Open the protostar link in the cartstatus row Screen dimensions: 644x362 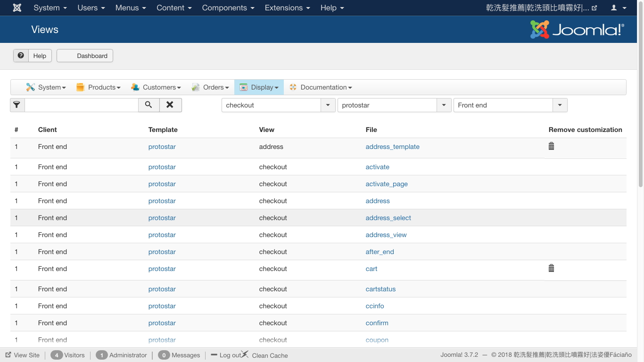pyautogui.click(x=162, y=289)
